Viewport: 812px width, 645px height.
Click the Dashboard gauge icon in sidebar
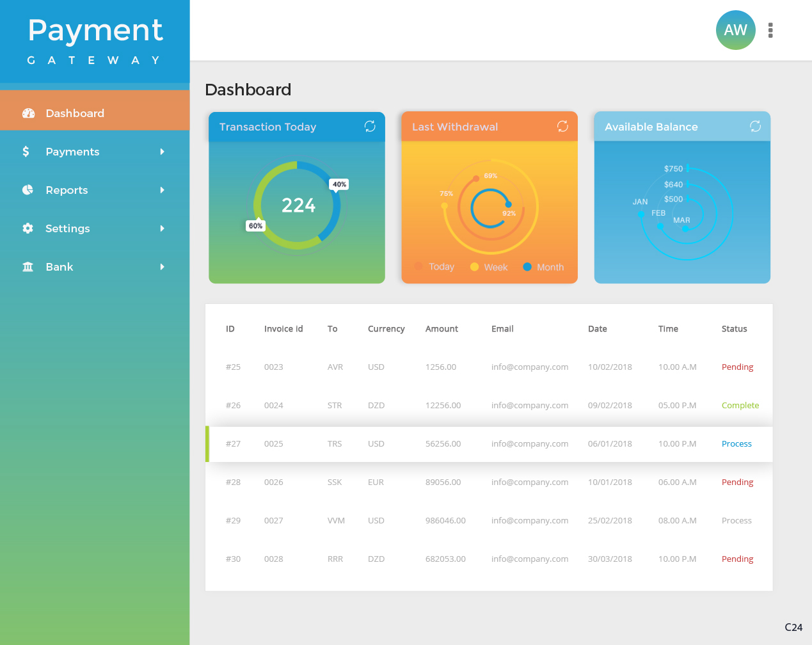pos(28,113)
